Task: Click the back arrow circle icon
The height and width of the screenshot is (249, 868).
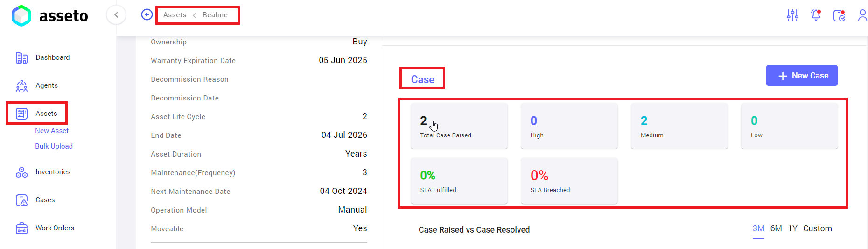Action: click(147, 15)
